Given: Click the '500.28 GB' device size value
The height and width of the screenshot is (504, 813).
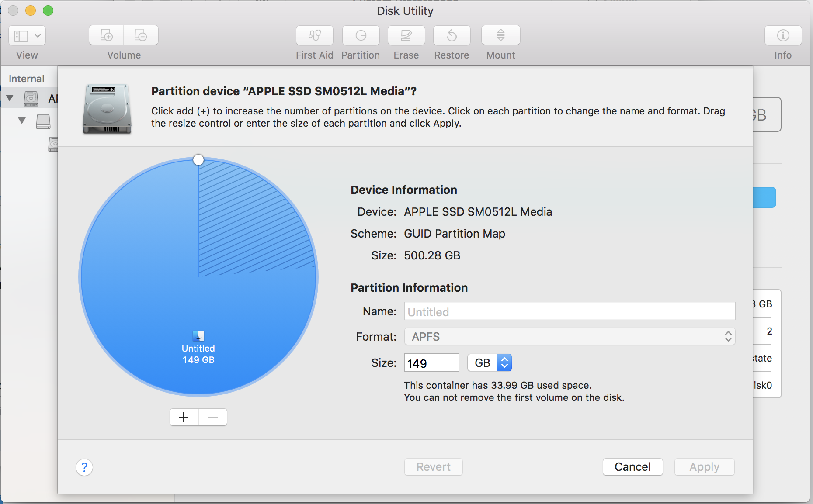Looking at the screenshot, I should (432, 255).
